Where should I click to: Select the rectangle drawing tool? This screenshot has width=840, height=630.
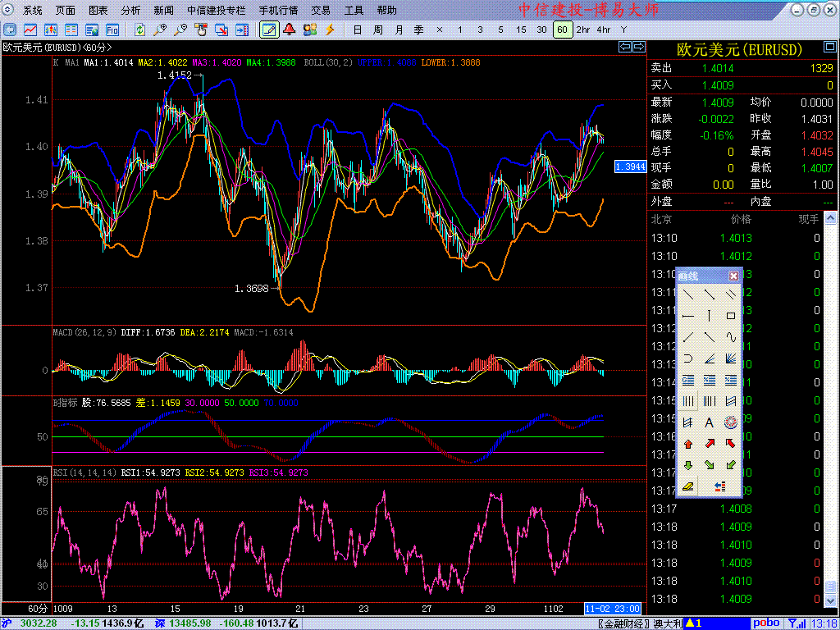730,316
